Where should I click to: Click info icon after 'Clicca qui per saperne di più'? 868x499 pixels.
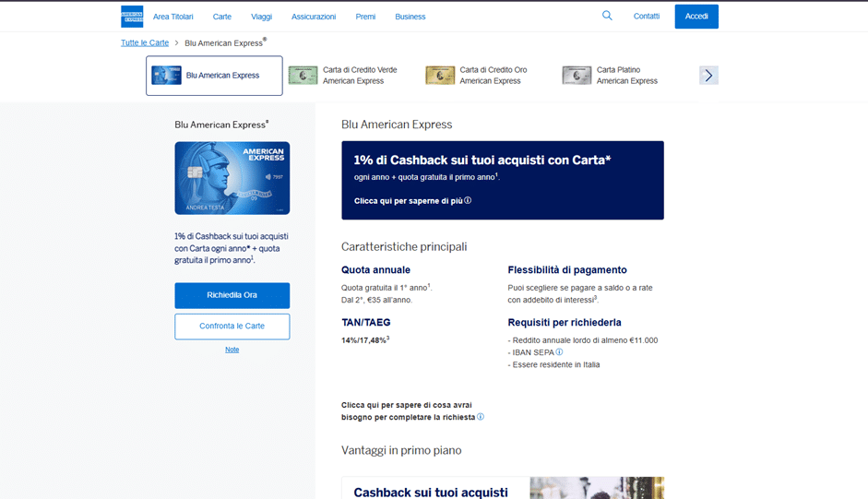click(x=468, y=200)
